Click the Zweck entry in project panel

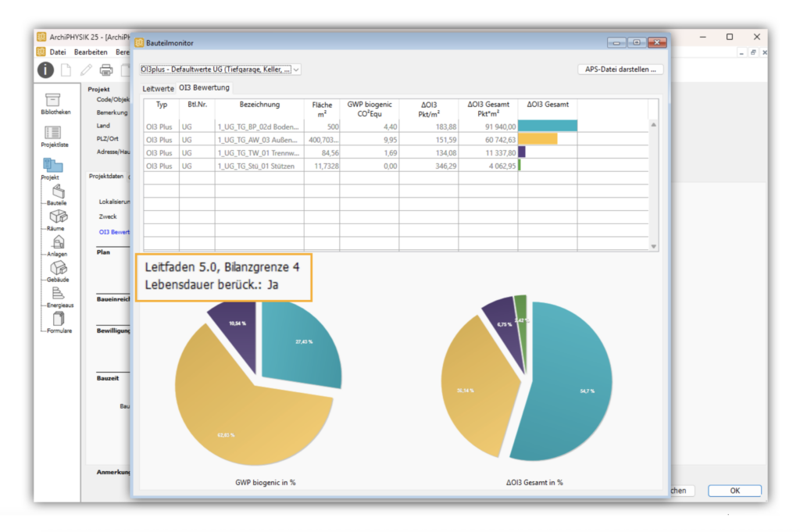(x=108, y=216)
